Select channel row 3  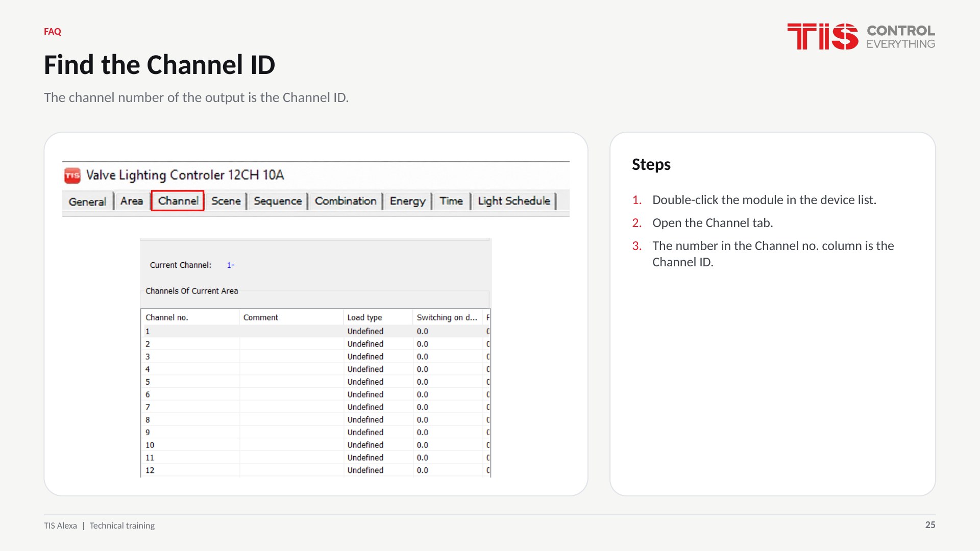click(x=315, y=357)
